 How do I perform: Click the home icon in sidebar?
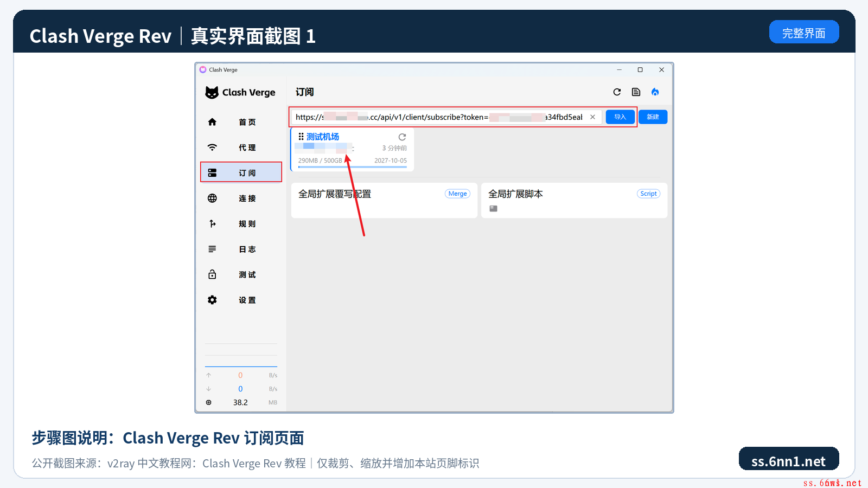coord(212,122)
